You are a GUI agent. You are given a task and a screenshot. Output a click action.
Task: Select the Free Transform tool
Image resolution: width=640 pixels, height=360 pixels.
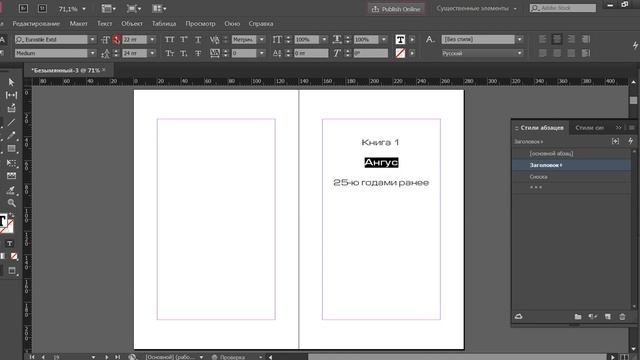pos(11,162)
